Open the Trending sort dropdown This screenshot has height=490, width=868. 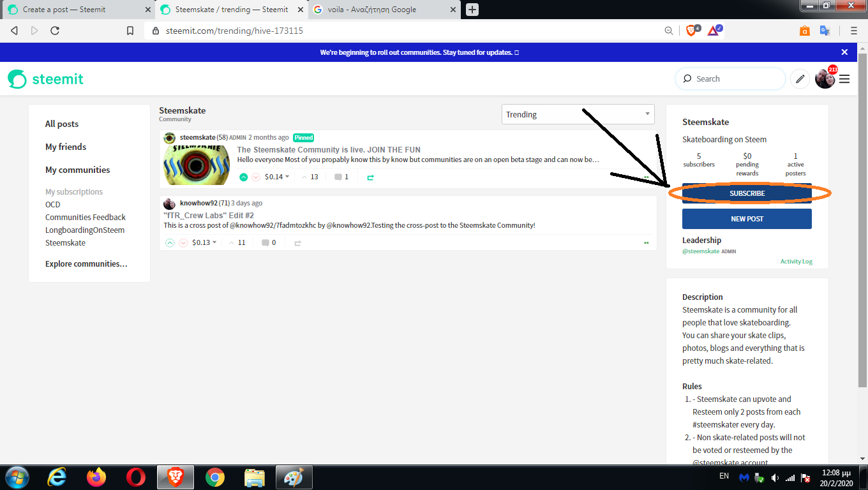pyautogui.click(x=578, y=114)
